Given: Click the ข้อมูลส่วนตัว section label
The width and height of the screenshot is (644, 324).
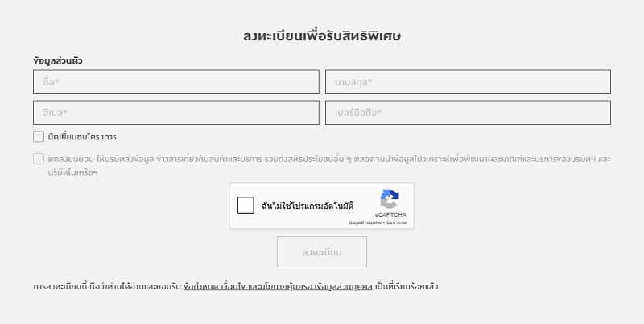Looking at the screenshot, I should pyautogui.click(x=58, y=61).
